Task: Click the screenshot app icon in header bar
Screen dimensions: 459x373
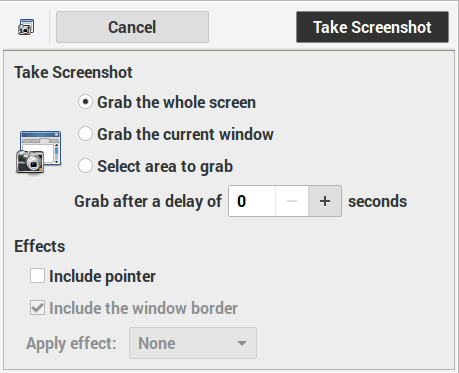Action: pyautogui.click(x=26, y=27)
